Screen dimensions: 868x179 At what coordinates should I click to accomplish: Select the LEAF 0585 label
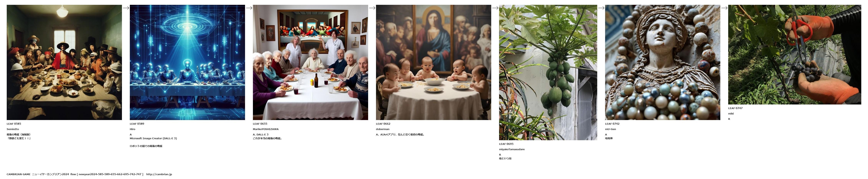coord(14,124)
